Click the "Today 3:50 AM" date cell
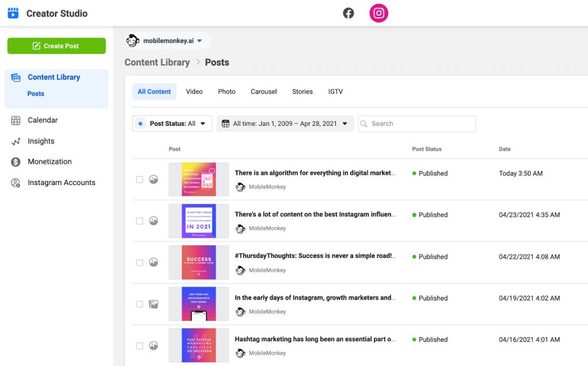 point(520,174)
